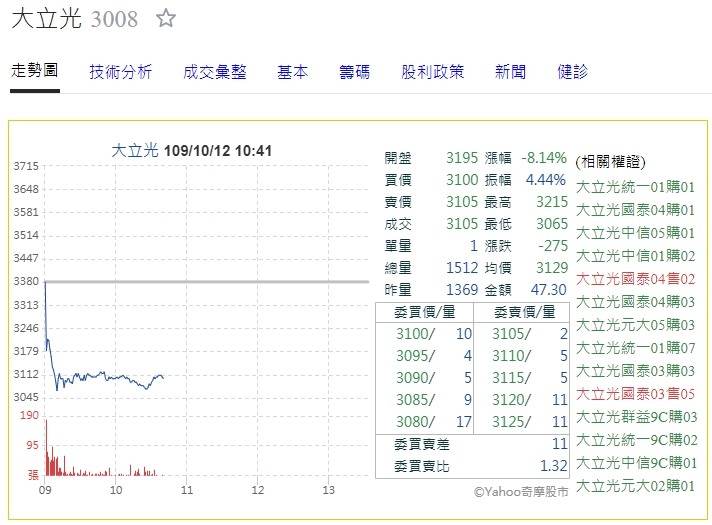Click the 振幅 value 4.44%

(546, 180)
